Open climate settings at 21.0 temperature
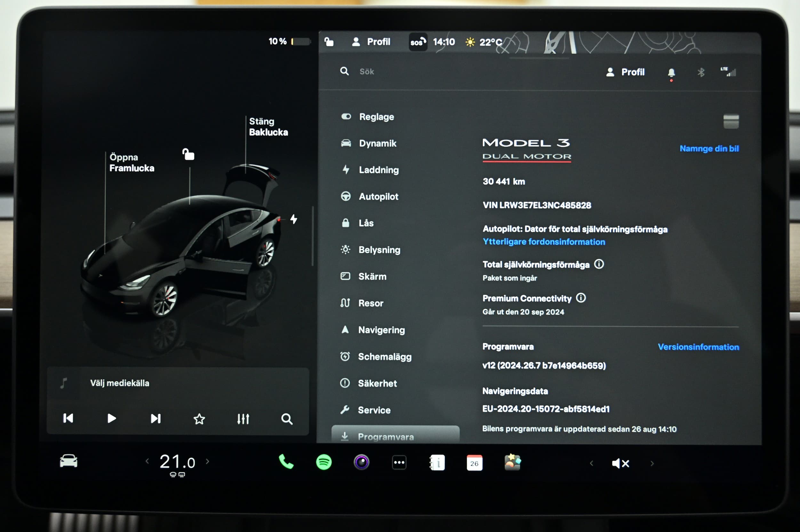The width and height of the screenshot is (800, 532). coord(178,462)
